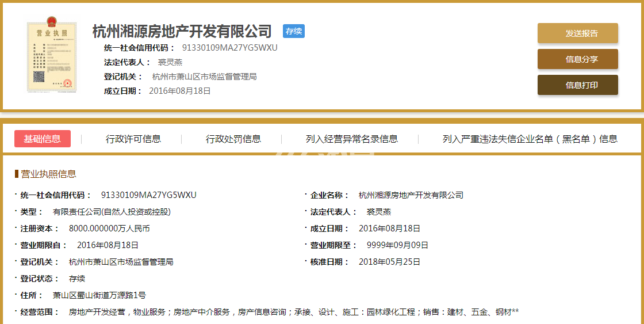Click header founding date 2016年08月18日
The width and height of the screenshot is (644, 324).
180,91
